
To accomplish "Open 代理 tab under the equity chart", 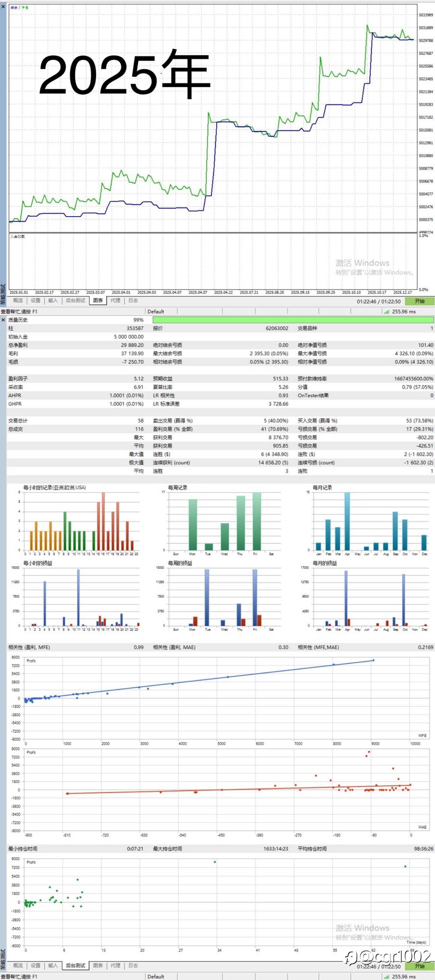I will [x=115, y=301].
